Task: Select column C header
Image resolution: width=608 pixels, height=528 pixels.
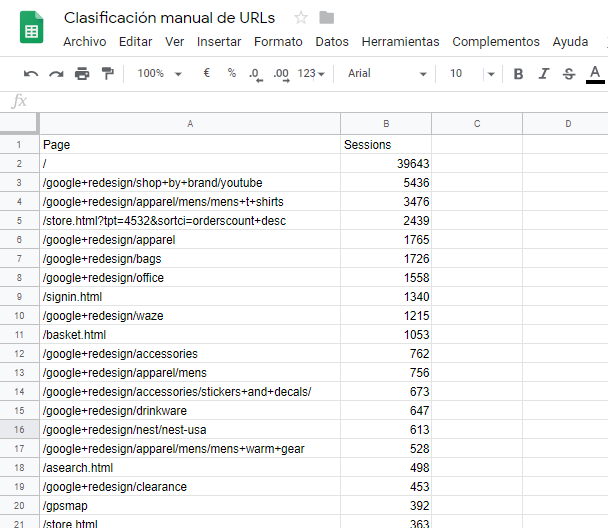Action: pyautogui.click(x=477, y=124)
